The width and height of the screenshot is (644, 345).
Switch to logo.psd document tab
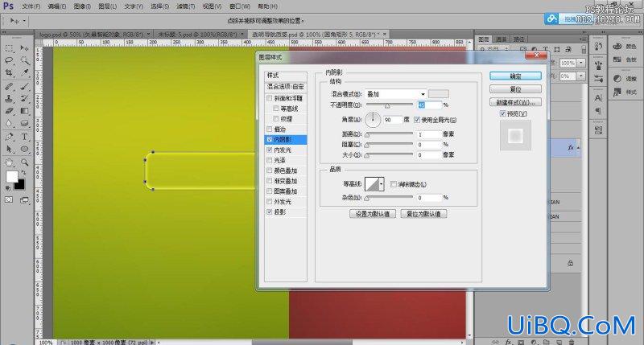coord(91,35)
